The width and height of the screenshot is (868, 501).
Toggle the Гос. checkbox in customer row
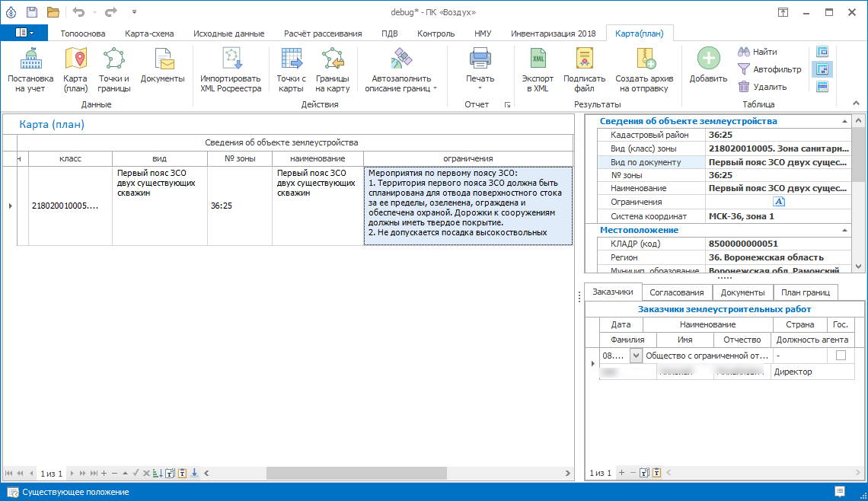tap(841, 356)
